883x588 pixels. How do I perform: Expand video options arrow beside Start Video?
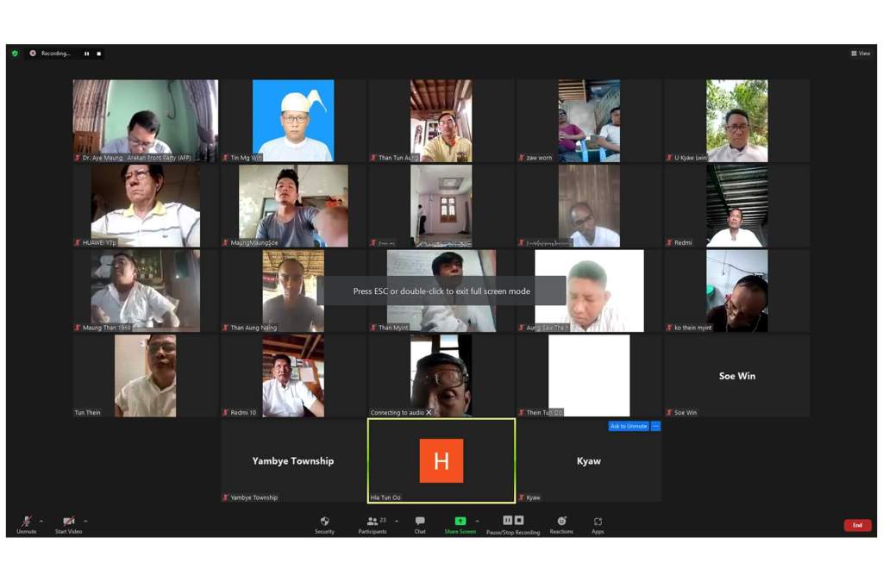pyautogui.click(x=85, y=521)
